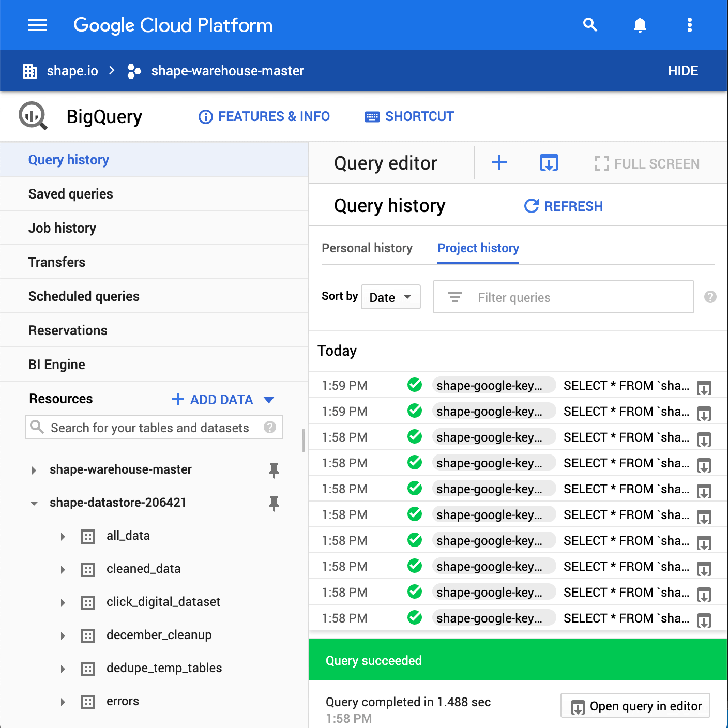This screenshot has width=728, height=728.
Task: Click the search magnifier in header
Action: (590, 25)
